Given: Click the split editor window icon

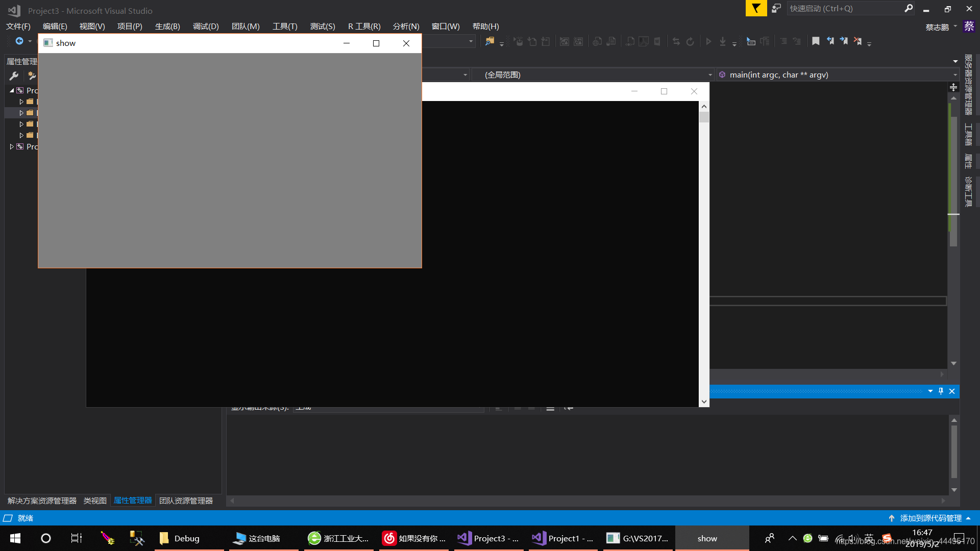Looking at the screenshot, I should [x=953, y=87].
